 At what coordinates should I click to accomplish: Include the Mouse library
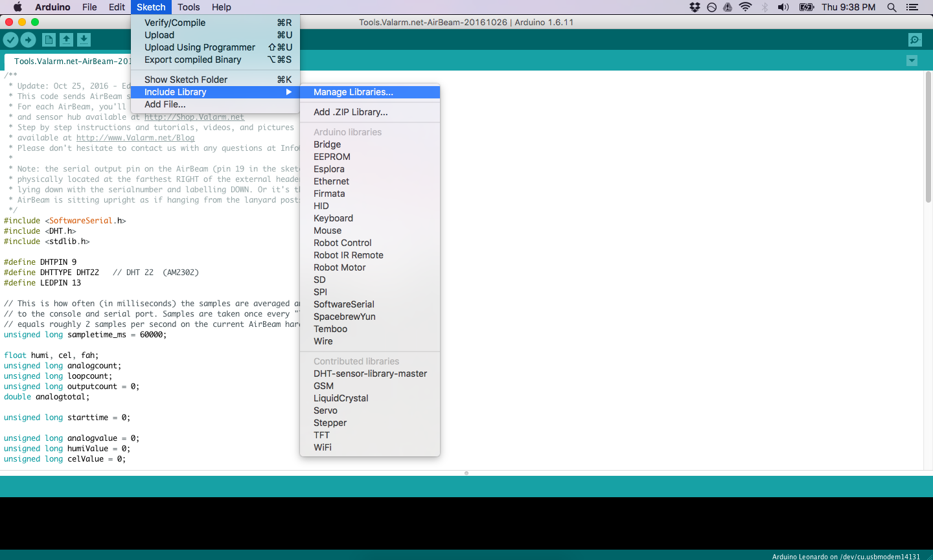coord(370,230)
